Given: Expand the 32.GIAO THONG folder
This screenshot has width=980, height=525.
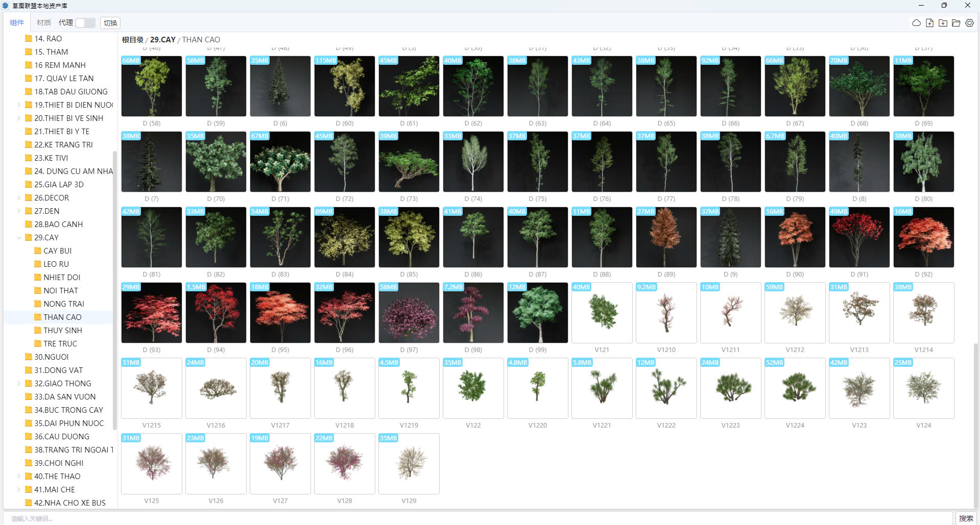Looking at the screenshot, I should pyautogui.click(x=19, y=383).
